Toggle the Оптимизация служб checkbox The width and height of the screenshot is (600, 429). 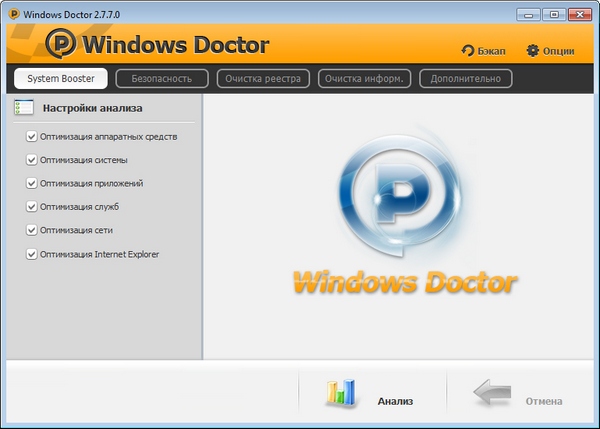[x=31, y=207]
